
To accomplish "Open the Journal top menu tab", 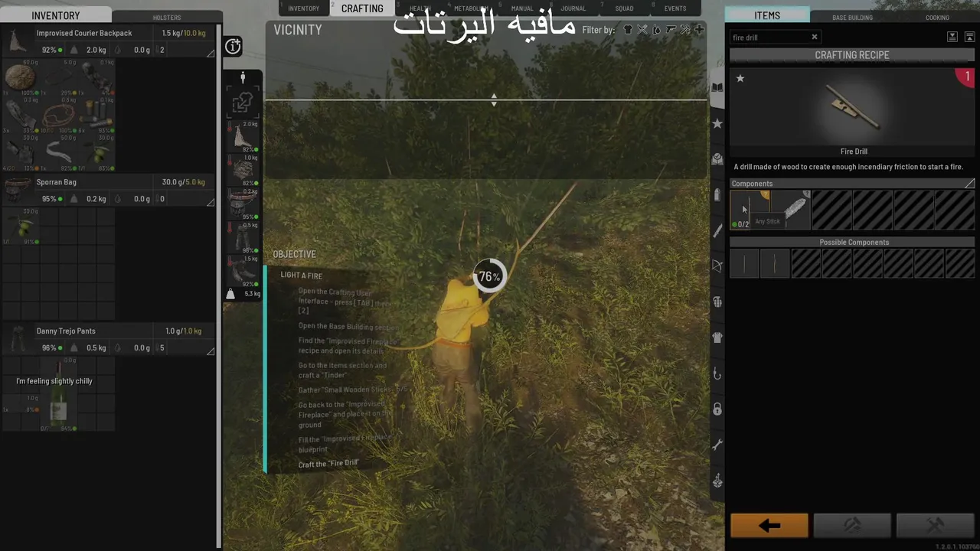I will pyautogui.click(x=573, y=8).
